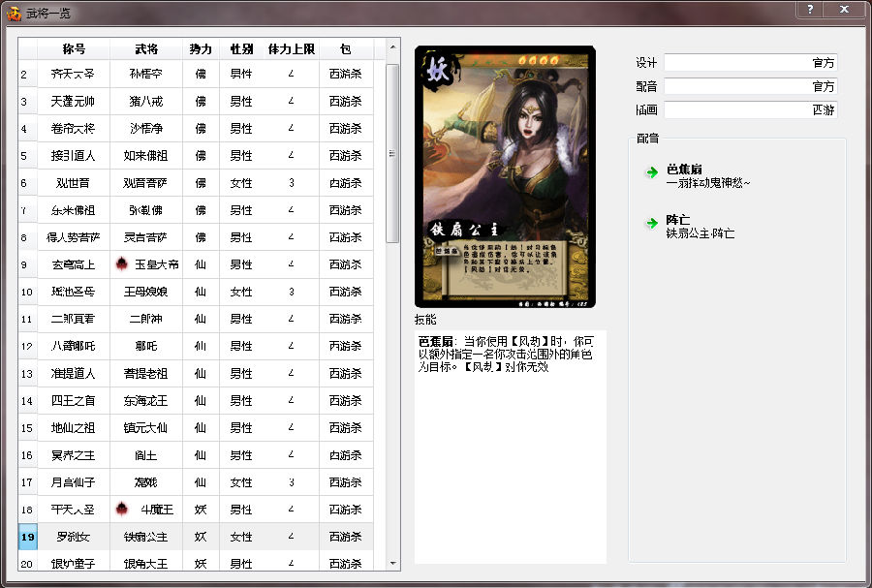Select row header number 19
Screen dimensions: 872x588
coord(28,537)
